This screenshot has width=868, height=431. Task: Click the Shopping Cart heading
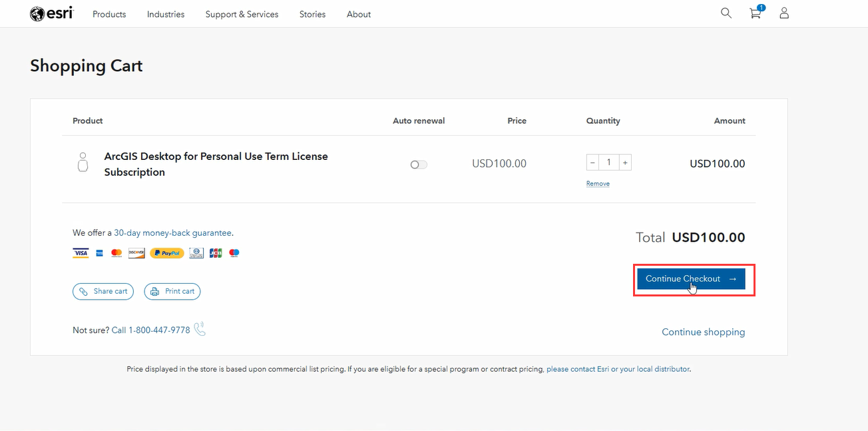(x=87, y=65)
